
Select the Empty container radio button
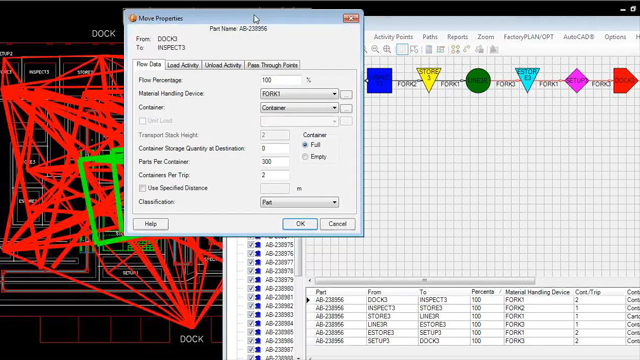point(305,157)
